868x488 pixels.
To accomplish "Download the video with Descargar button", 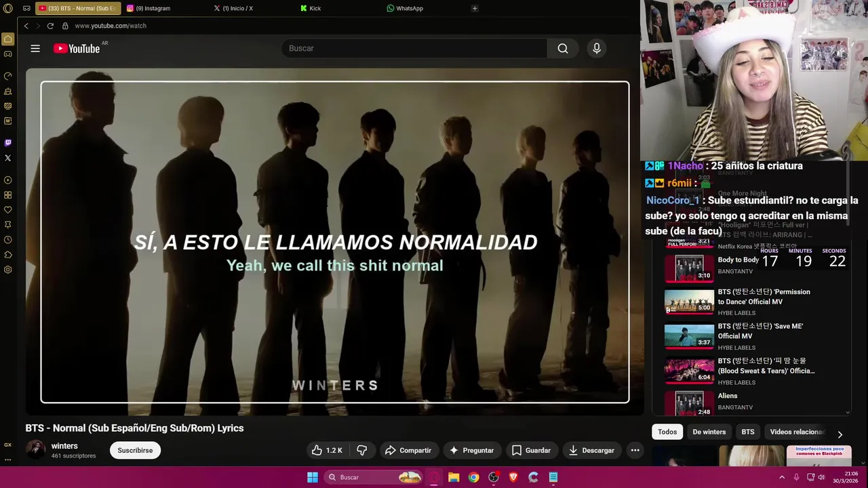I will point(592,450).
